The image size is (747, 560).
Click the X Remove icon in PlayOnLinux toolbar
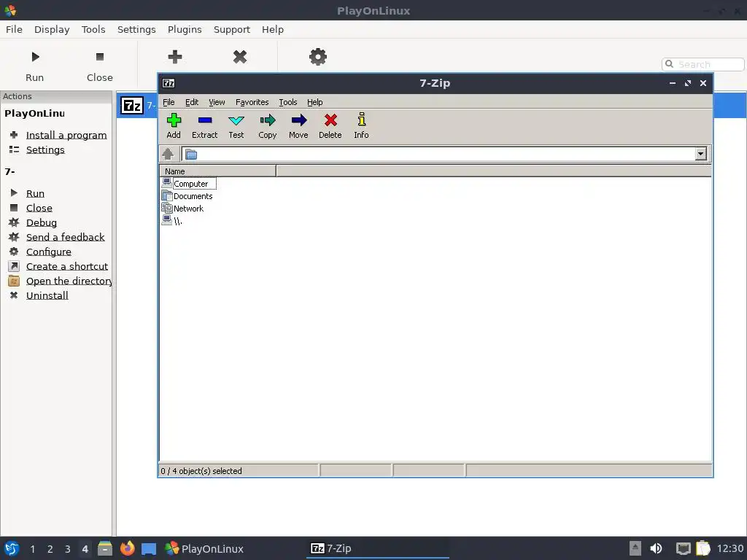pos(239,57)
